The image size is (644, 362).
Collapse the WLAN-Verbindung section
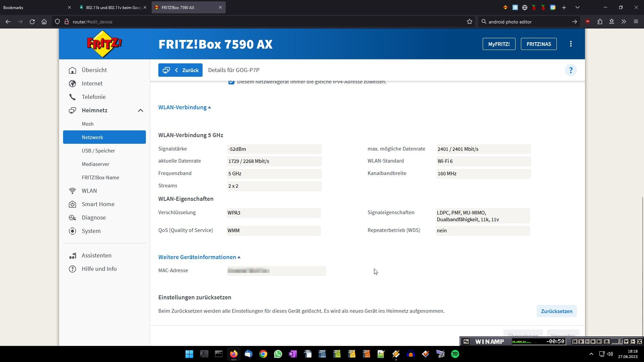(x=184, y=107)
